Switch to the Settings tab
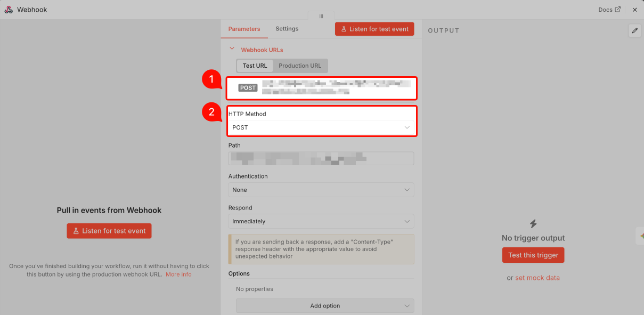This screenshot has height=315, width=644. [287, 29]
